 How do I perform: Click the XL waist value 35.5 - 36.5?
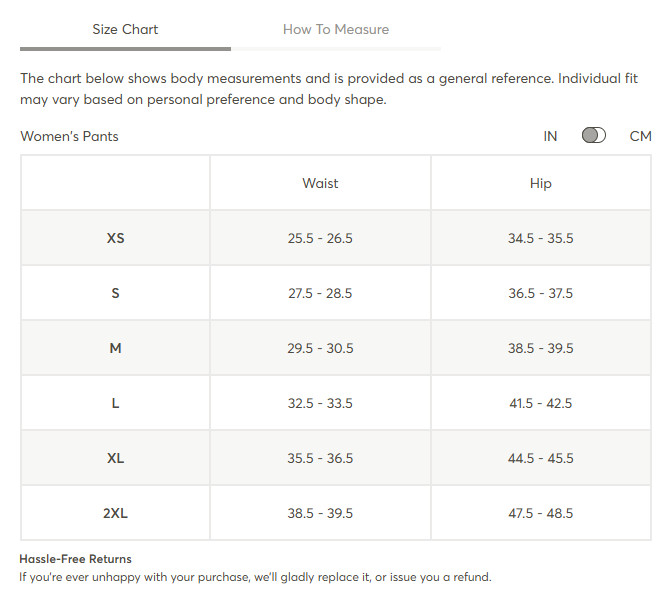(320, 458)
